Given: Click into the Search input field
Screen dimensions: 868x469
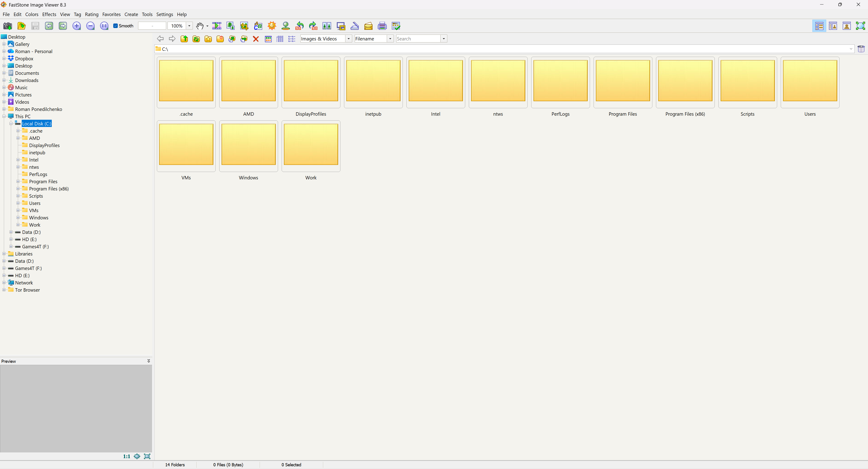Looking at the screenshot, I should click(418, 39).
